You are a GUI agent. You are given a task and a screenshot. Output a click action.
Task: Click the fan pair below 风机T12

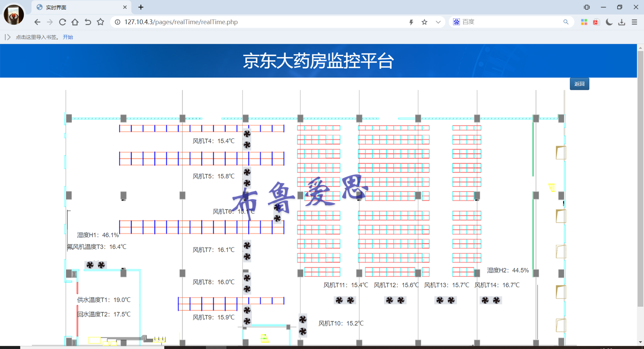[x=395, y=300]
